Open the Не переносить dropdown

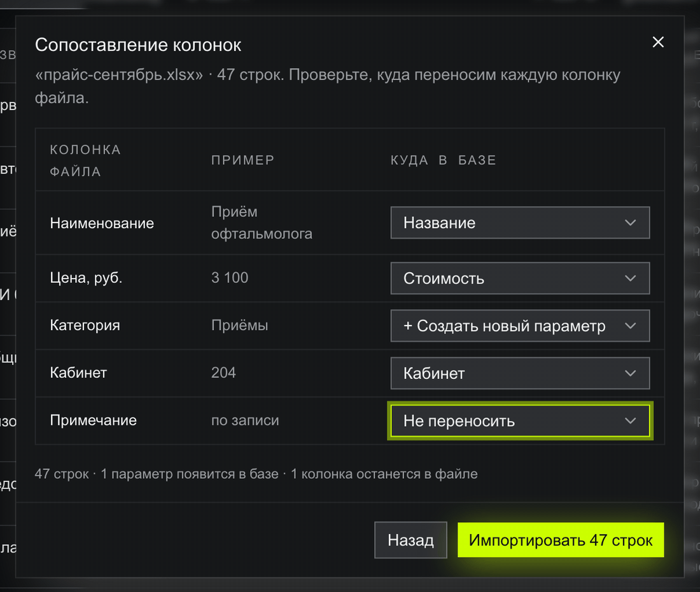(520, 421)
